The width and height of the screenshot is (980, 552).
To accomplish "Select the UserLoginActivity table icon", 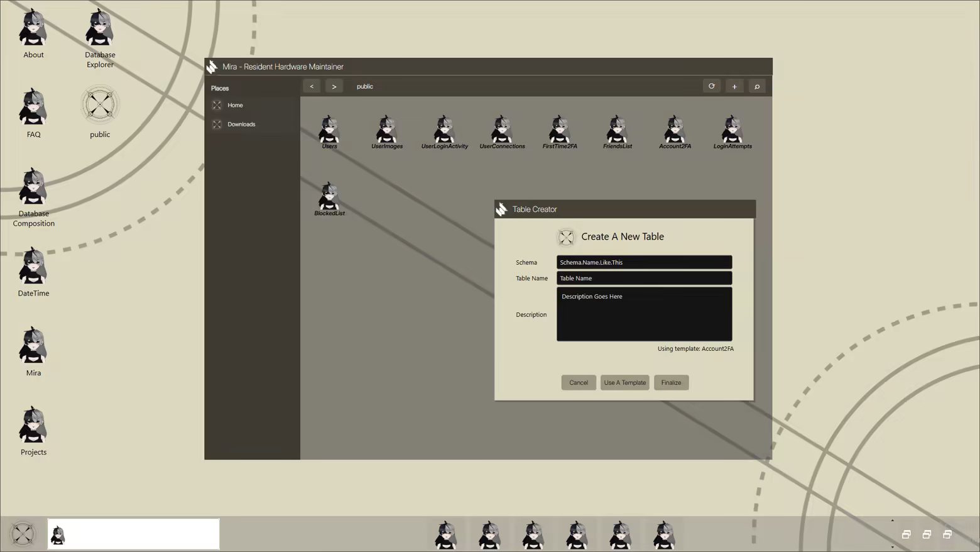I will click(x=444, y=131).
